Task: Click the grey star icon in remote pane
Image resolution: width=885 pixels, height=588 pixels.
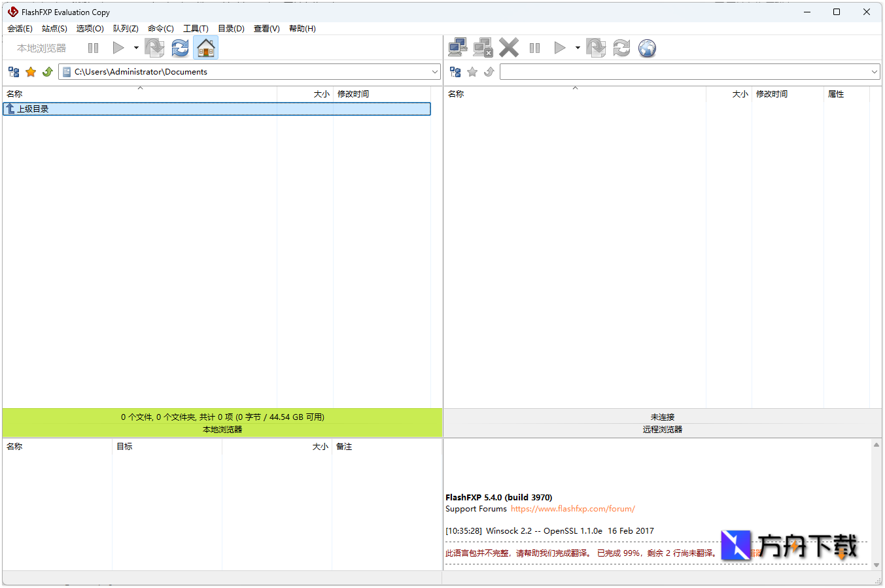Action: pos(472,72)
